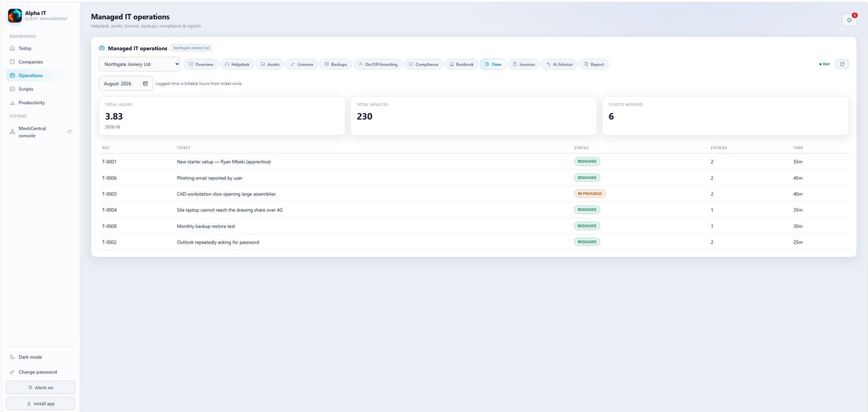Click the Scripts terminal icon in the sidebar

pos(13,89)
